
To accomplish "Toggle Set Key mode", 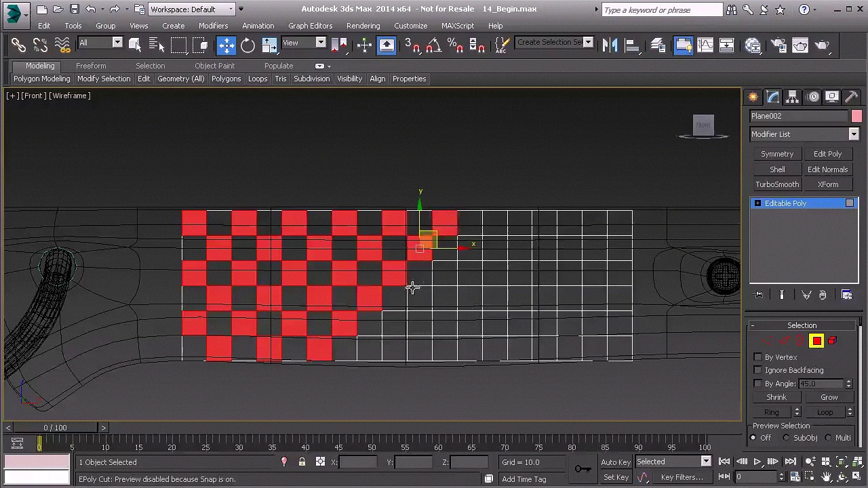I will [x=616, y=477].
